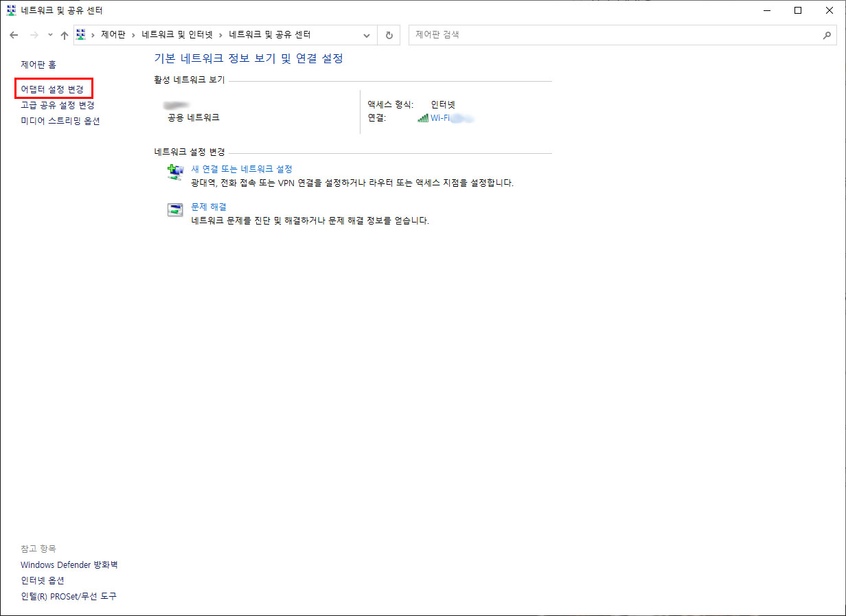The image size is (846, 616).
Task: Click the Wi-Fi signal bars icon
Action: [x=422, y=117]
